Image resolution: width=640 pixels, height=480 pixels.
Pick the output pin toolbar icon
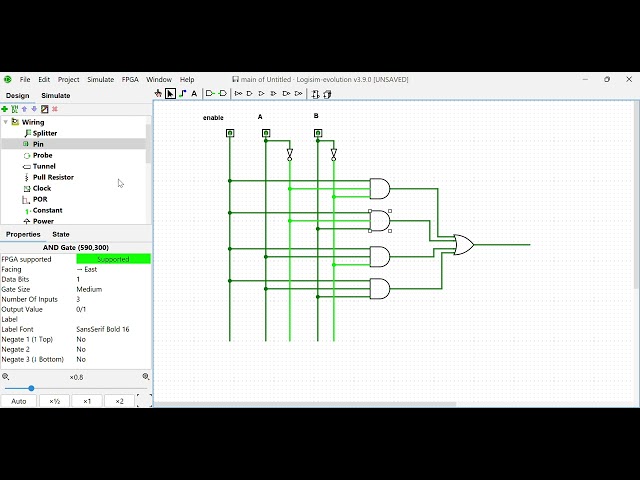(x=222, y=94)
